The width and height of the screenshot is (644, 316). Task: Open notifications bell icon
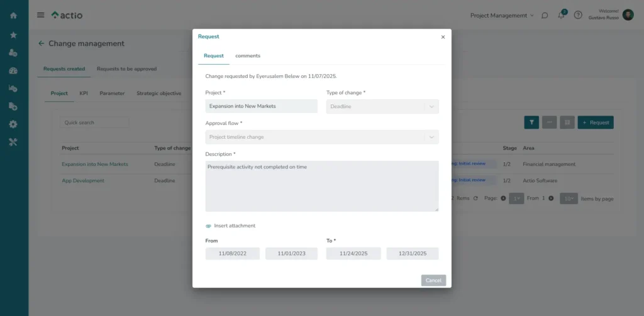561,15
